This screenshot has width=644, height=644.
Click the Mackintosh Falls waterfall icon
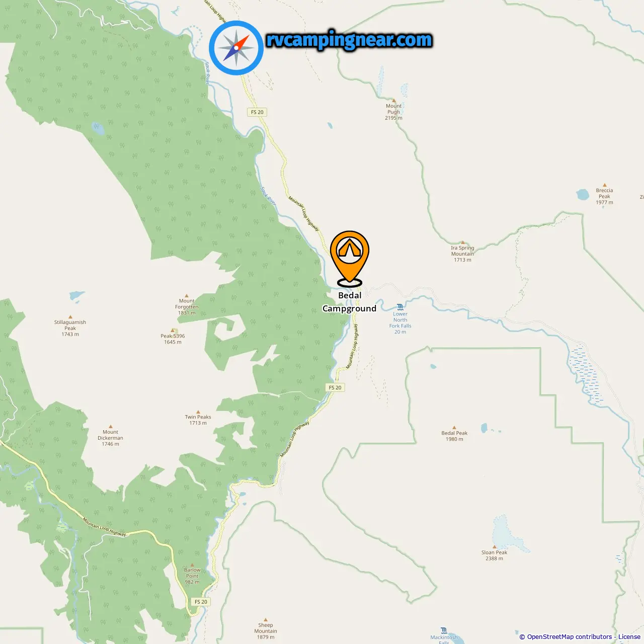tap(444, 630)
